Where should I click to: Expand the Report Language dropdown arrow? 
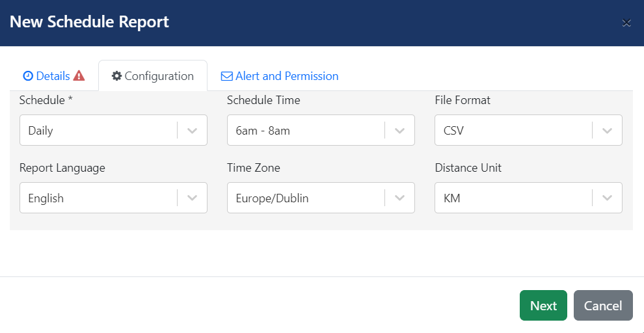(192, 198)
